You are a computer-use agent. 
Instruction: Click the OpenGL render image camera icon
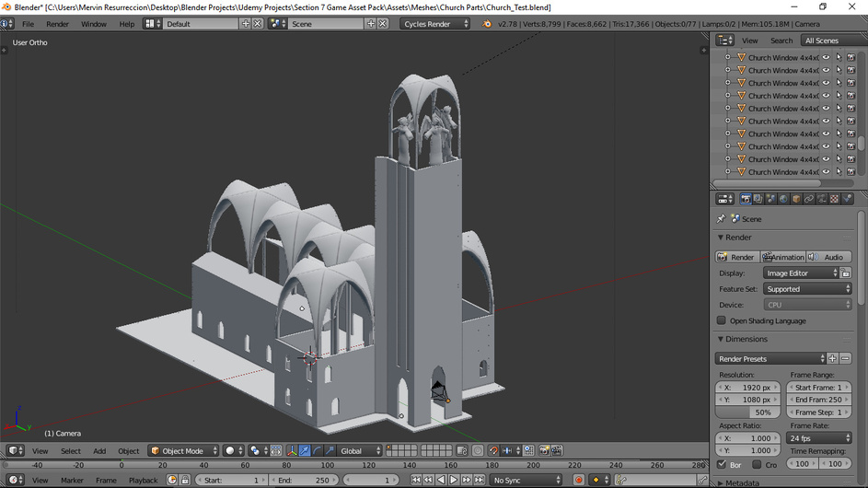click(544, 451)
